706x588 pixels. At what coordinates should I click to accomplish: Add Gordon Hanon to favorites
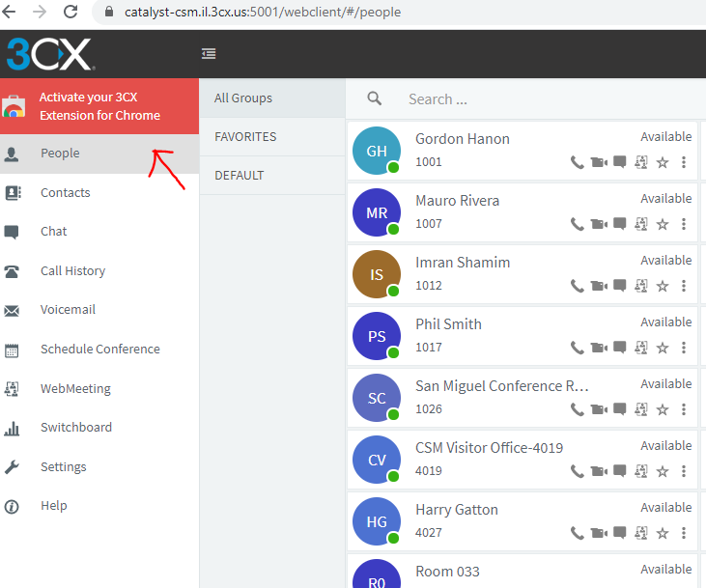663,162
